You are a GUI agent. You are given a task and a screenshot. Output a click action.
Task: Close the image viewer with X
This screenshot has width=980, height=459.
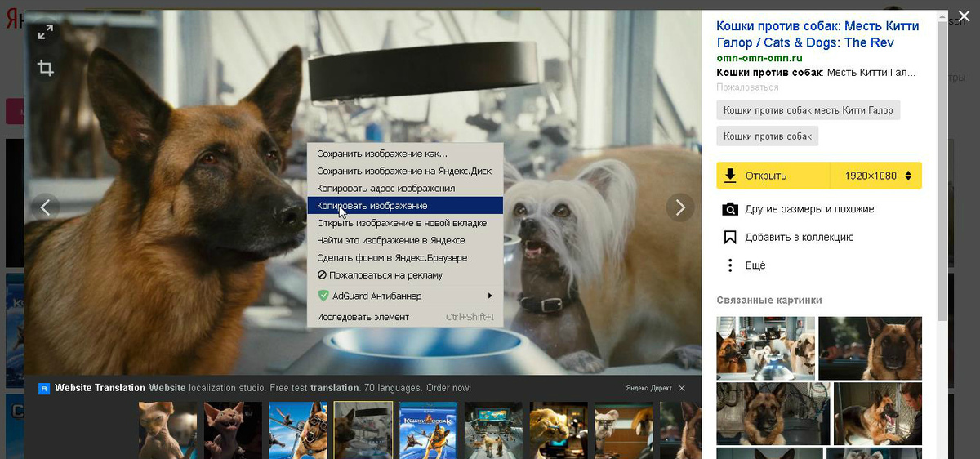coord(964,14)
